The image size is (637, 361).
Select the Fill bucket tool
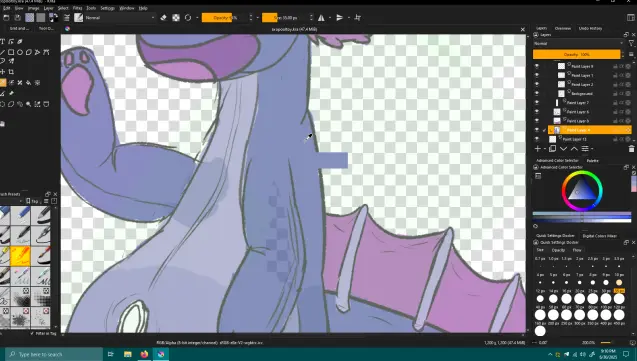pos(28,82)
